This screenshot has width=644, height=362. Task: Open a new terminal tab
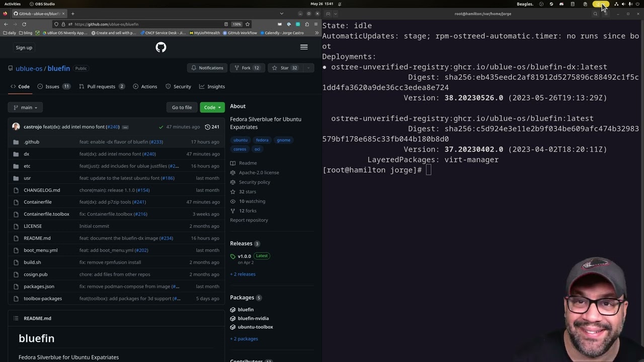click(x=328, y=14)
